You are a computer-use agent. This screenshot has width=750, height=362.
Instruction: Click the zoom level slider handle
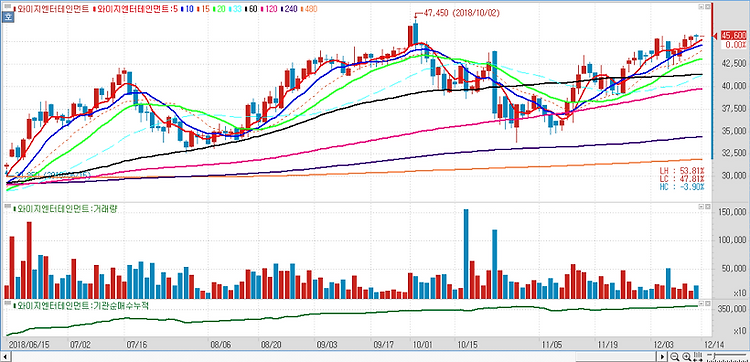tap(714, 356)
